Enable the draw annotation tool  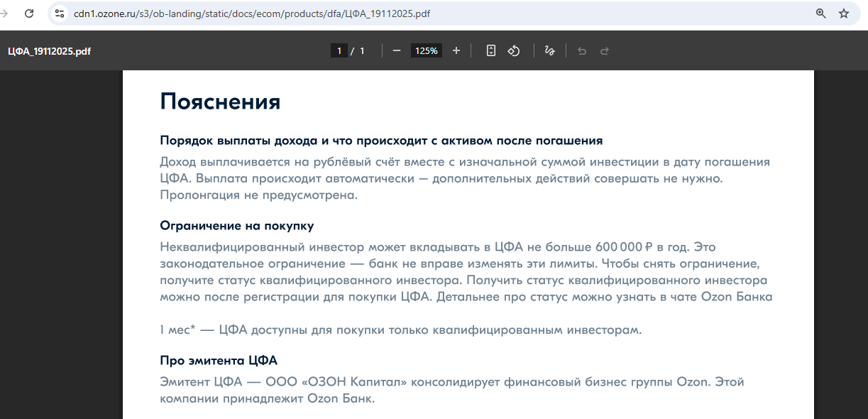[549, 51]
